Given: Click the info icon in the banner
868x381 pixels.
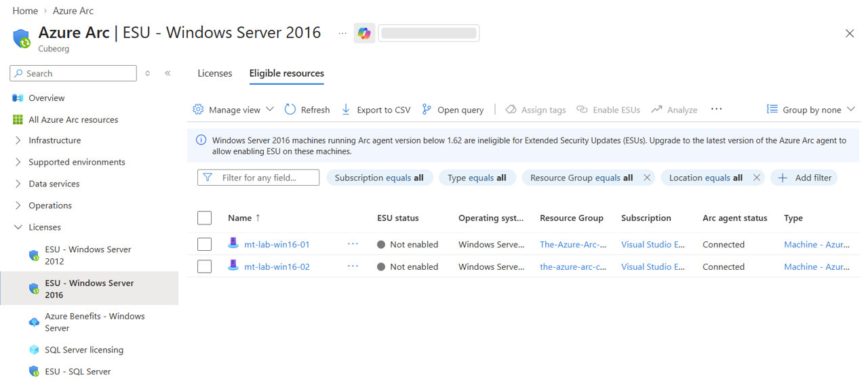Looking at the screenshot, I should click(201, 140).
